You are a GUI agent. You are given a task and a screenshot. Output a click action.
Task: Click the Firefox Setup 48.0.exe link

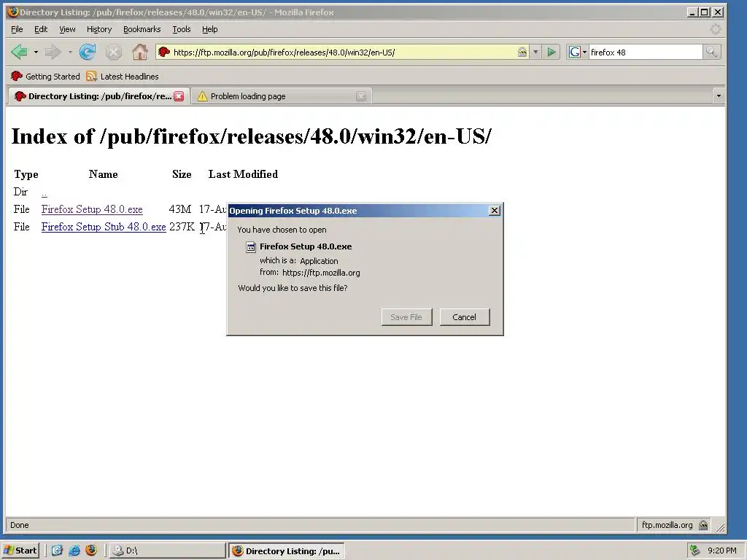(x=92, y=209)
